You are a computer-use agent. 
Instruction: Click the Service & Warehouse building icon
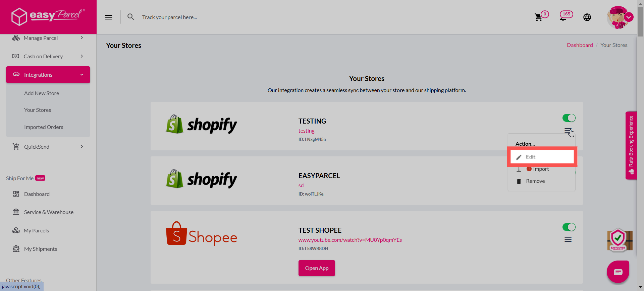[16, 212]
